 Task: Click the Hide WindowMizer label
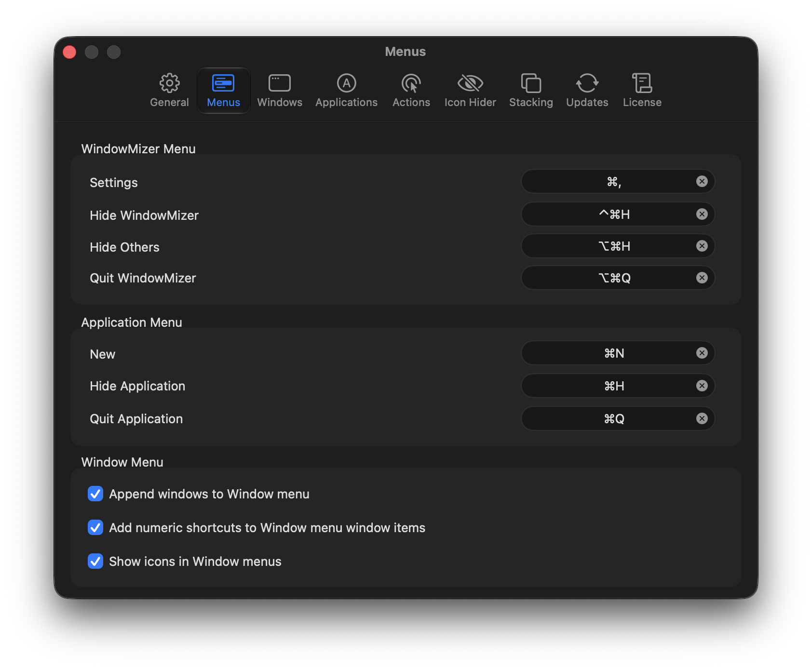coord(144,215)
